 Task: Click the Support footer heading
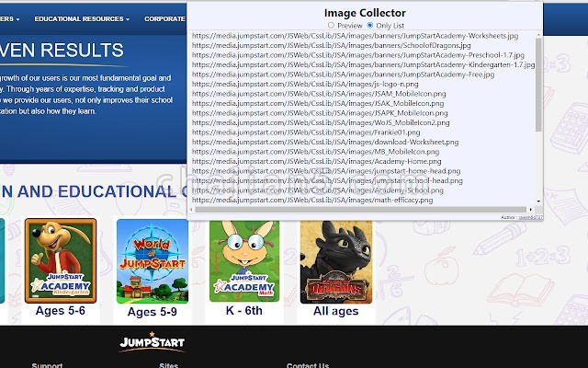click(47, 365)
